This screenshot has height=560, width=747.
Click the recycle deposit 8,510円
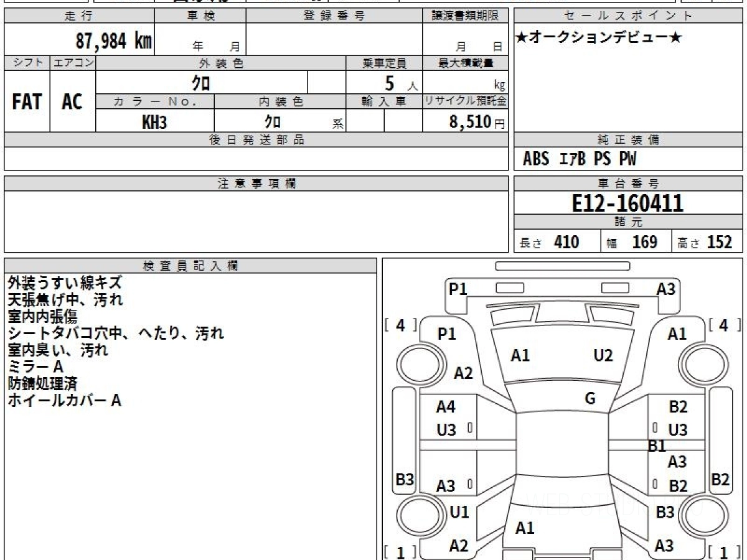[477, 122]
